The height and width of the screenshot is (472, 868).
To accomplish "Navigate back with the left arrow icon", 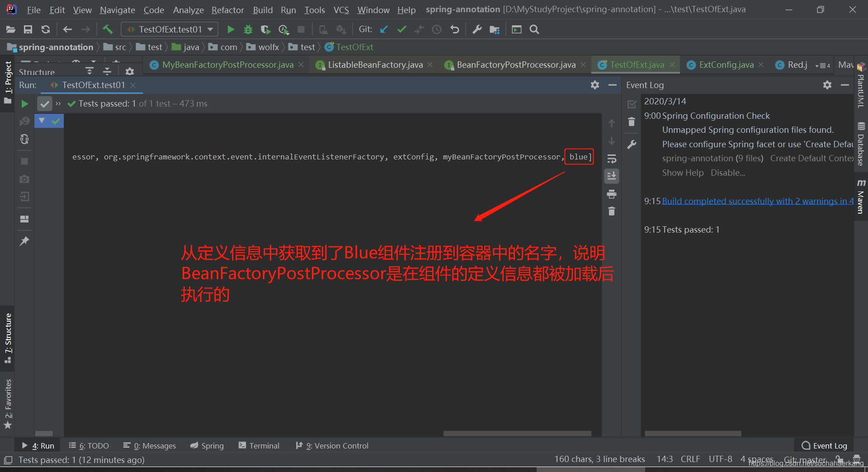I will click(68, 29).
